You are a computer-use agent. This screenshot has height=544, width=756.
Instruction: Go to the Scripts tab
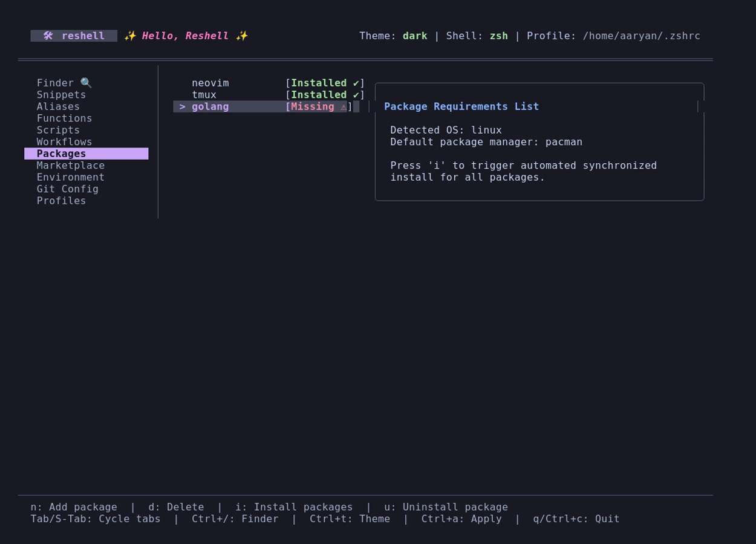(58, 130)
